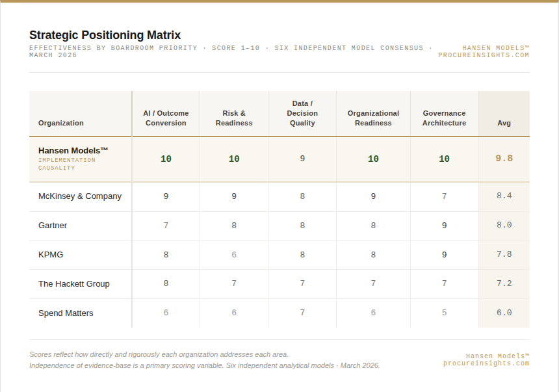Click The Hackett Group row label
This screenshot has width=559, height=392.
74,284
